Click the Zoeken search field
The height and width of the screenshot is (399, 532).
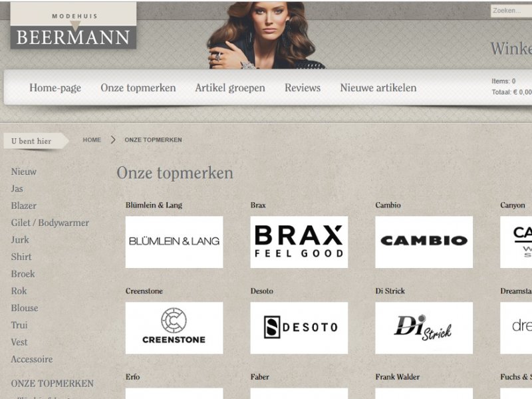[511, 11]
